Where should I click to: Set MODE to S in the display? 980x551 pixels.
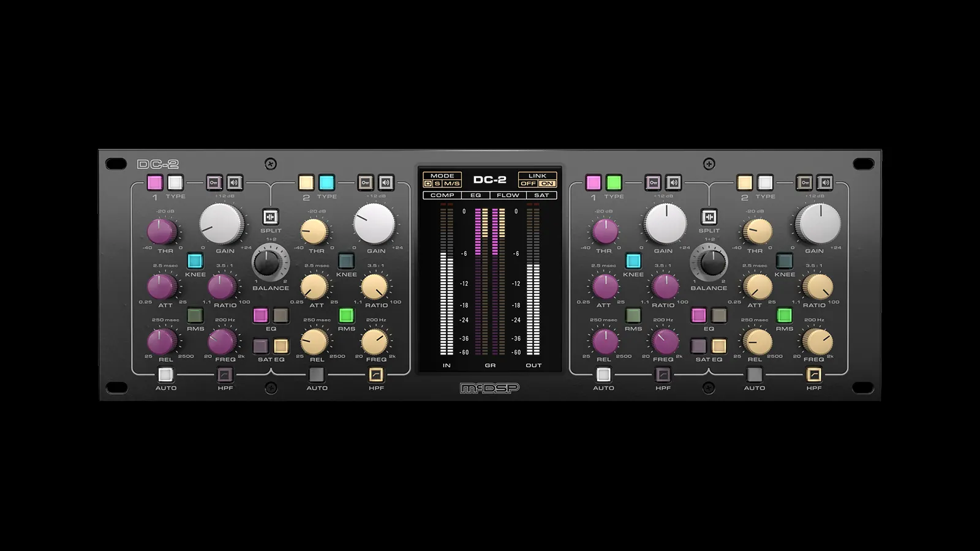coord(437,184)
